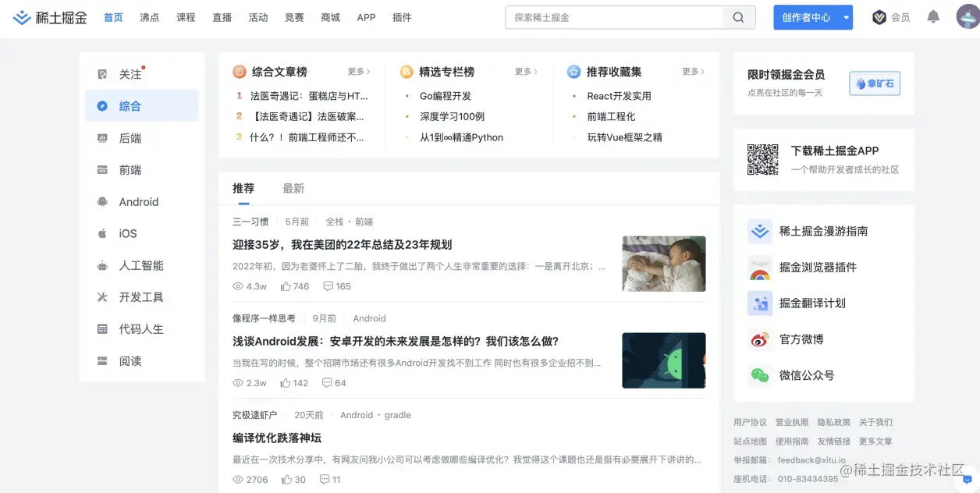Open collection React开发实用
Image resolution: width=980 pixels, height=493 pixels.
(620, 96)
